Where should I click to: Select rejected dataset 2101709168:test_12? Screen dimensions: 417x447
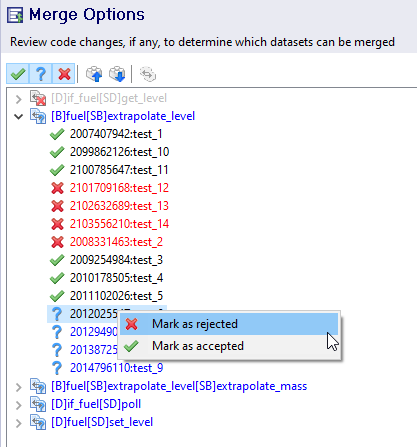[x=119, y=188]
